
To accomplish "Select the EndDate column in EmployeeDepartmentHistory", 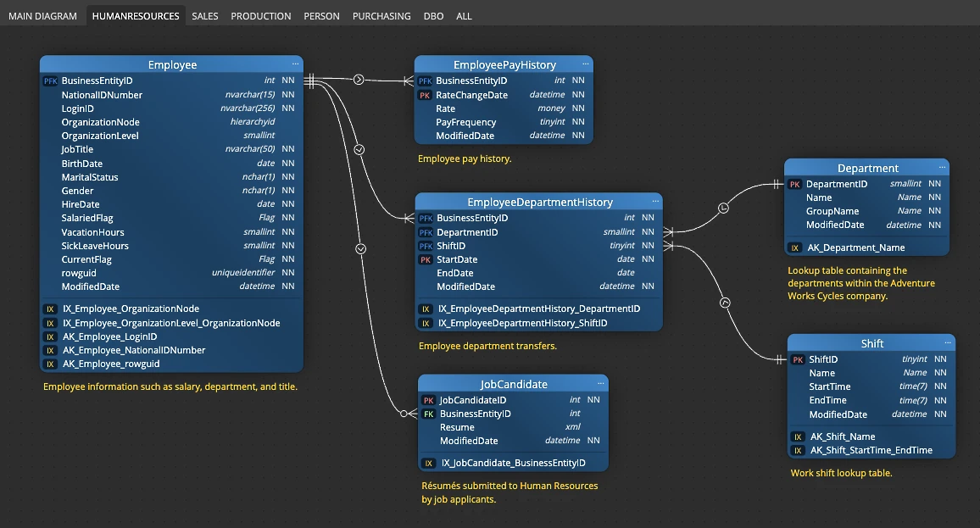I will tap(539, 273).
